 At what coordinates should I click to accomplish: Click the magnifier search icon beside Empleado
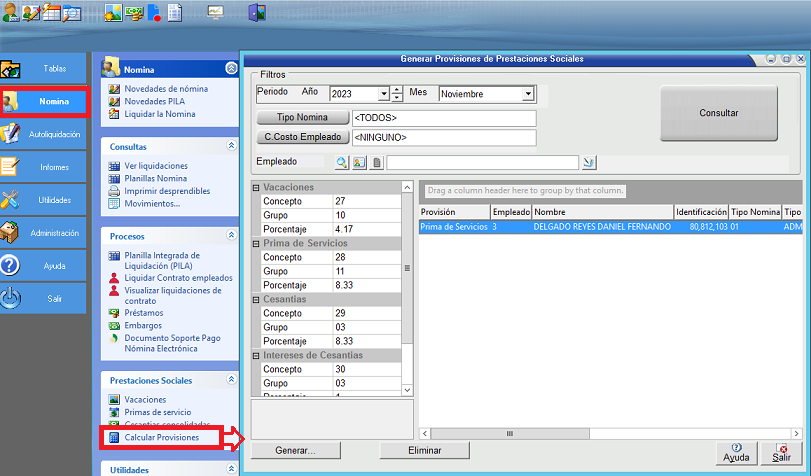coord(341,162)
